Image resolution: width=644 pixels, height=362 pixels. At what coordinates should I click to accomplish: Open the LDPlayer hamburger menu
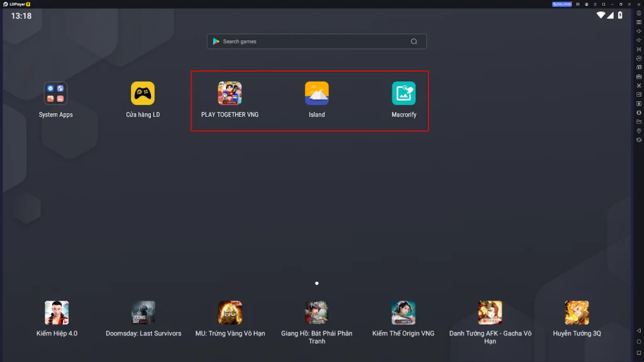click(595, 4)
